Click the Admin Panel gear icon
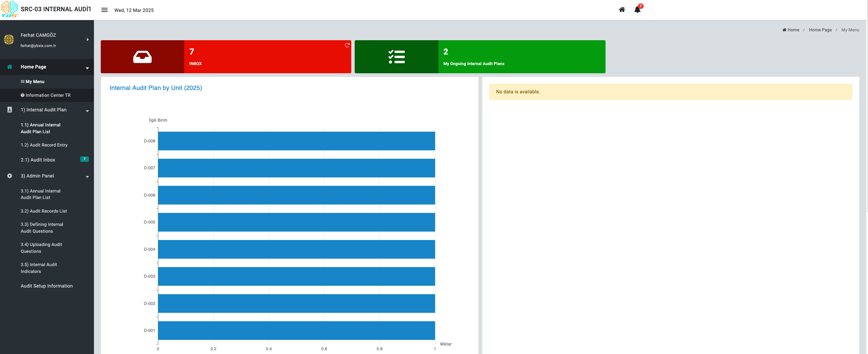The image size is (868, 354). [x=10, y=176]
